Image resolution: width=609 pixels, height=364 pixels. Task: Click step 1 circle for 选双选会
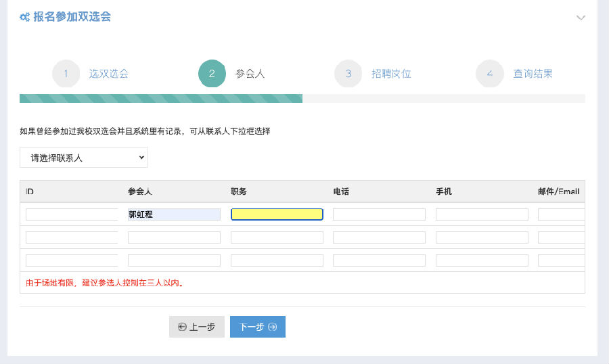66,74
